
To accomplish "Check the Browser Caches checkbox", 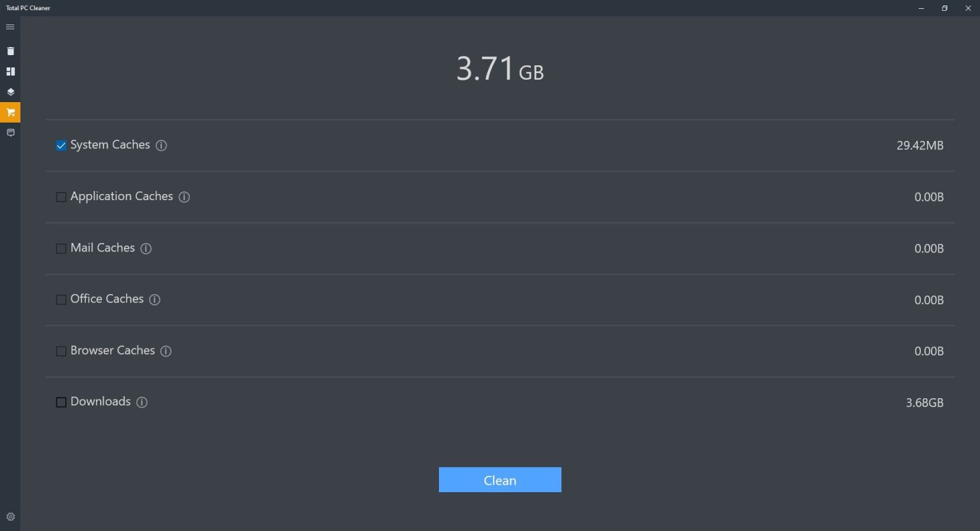I will (x=61, y=351).
